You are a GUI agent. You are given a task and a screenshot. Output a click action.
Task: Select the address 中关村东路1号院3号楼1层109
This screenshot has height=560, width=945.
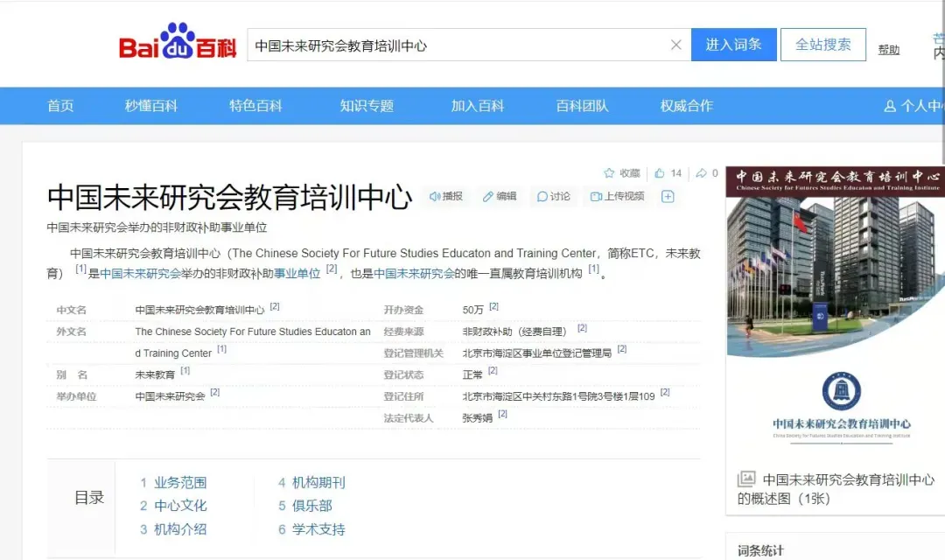(x=558, y=396)
